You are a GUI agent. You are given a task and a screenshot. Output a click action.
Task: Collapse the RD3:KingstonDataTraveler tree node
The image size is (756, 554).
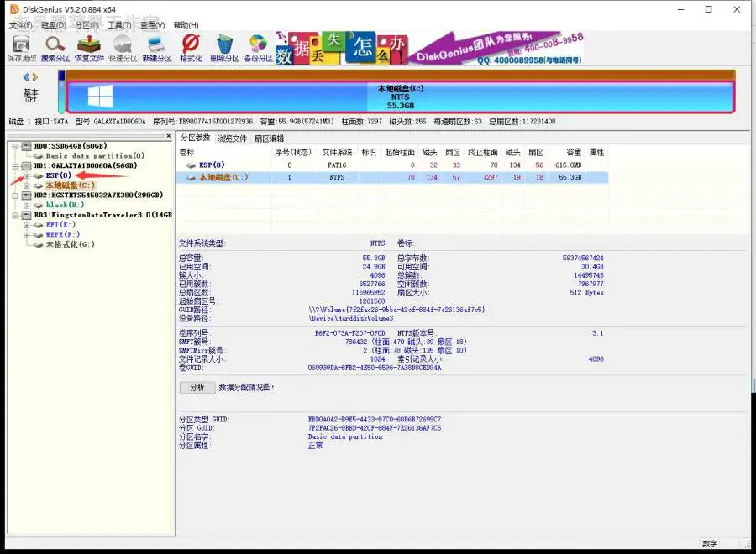tap(15, 215)
